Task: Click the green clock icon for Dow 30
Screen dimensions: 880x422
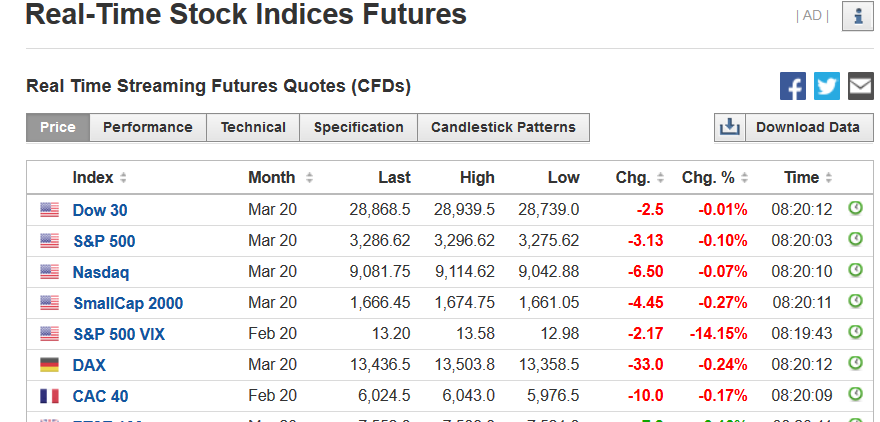Action: click(x=855, y=209)
